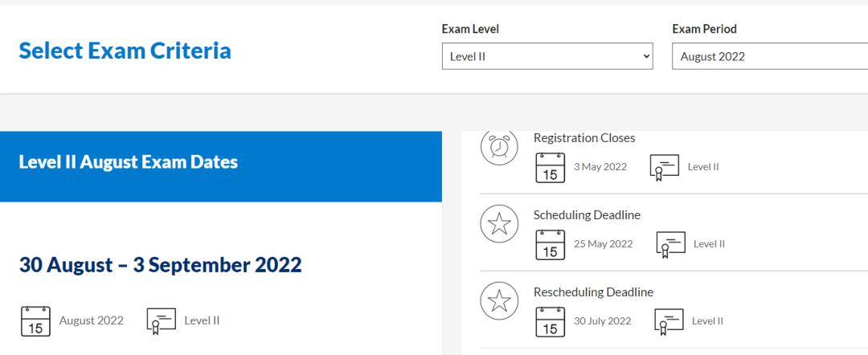
Task: Click the calendar icon next to August 2022
Action: pyautogui.click(x=35, y=320)
